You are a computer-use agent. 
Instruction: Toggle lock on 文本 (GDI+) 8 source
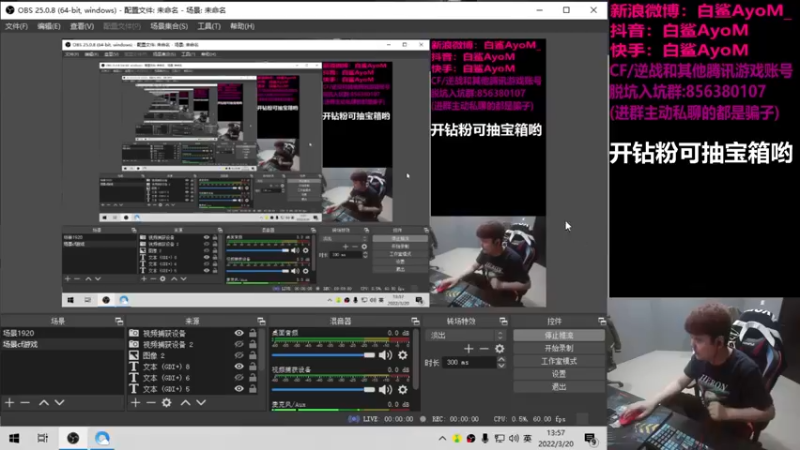253,366
